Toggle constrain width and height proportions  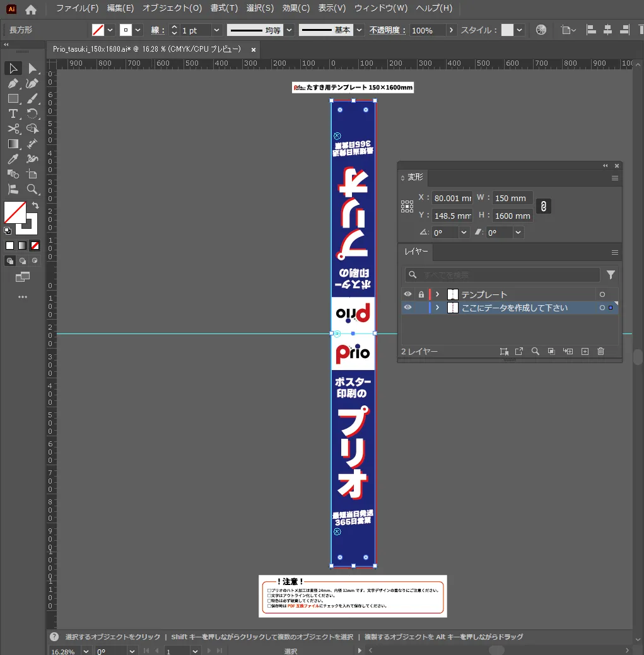coord(543,206)
